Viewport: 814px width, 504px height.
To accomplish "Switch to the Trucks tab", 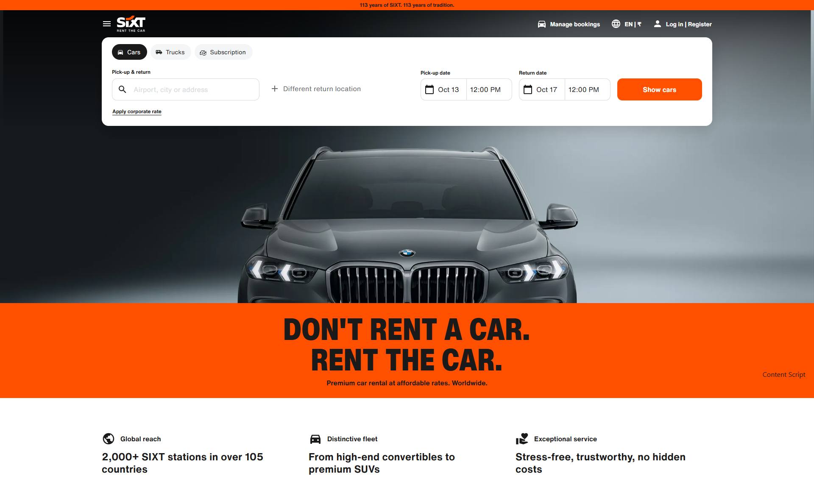I will click(170, 52).
